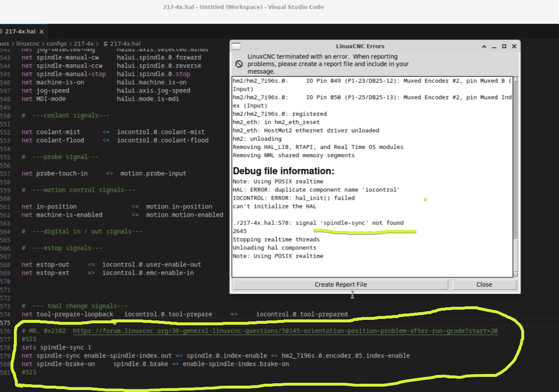The height and width of the screenshot is (392, 559).
Task: Click the linuxcnc breadcrumb segment
Action: click(x=28, y=43)
